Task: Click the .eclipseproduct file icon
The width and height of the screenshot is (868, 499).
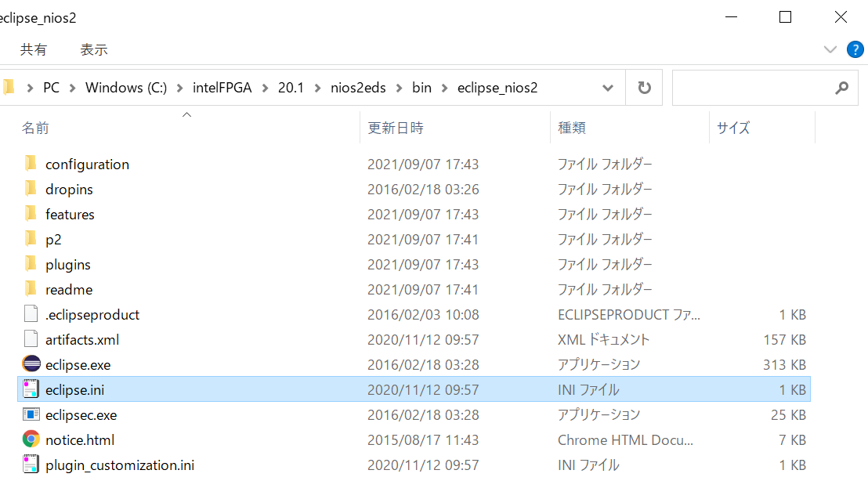Action: (x=31, y=314)
